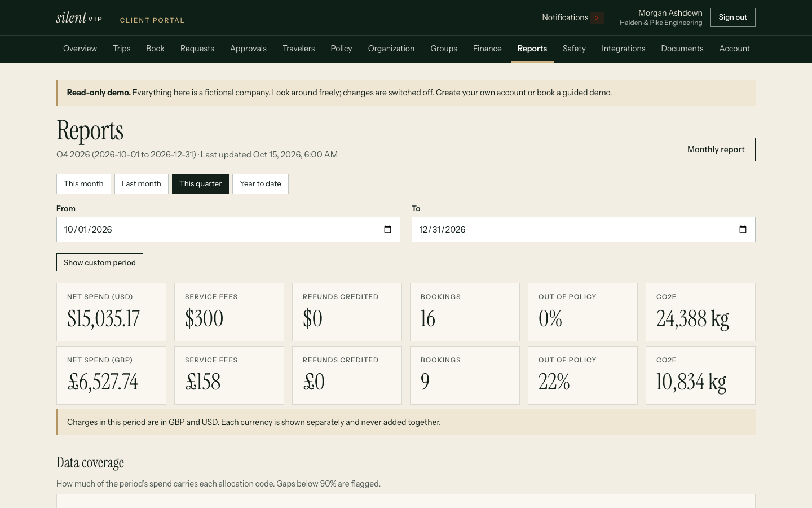812x508 pixels.
Task: Open the Notifications badge showing 2
Action: point(597,17)
